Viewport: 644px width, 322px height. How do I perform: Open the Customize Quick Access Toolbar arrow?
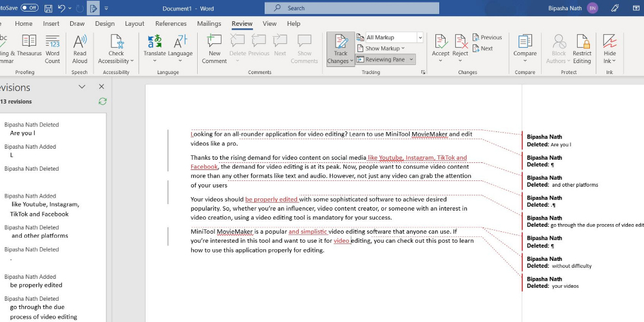[x=106, y=8]
